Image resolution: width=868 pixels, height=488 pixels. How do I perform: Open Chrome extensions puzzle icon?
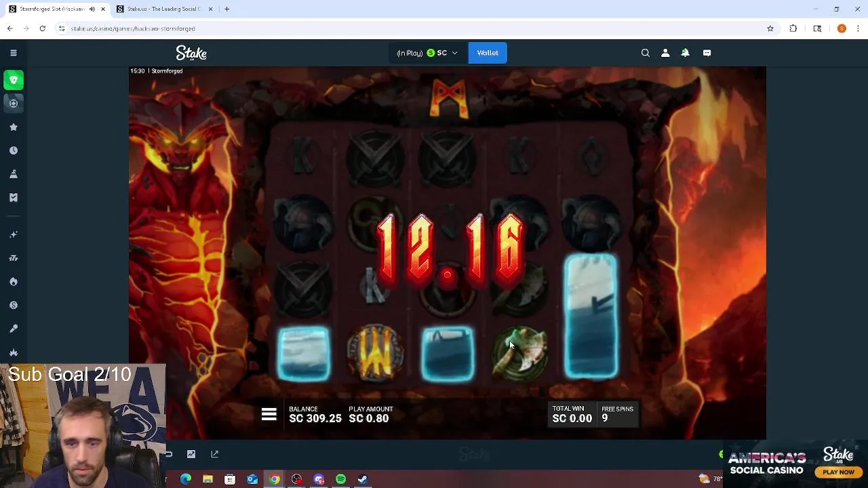(x=793, y=28)
